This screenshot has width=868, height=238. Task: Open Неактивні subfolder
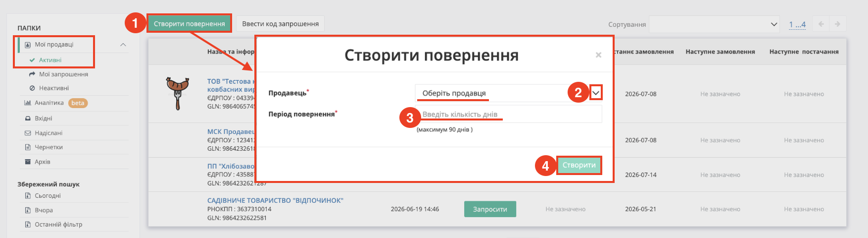point(54,88)
